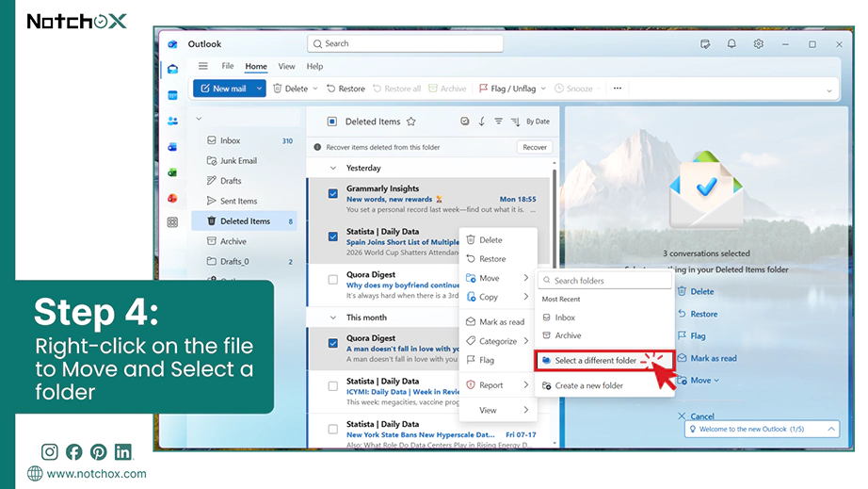Collapse the account folder list chevron
Screen dimensions: 868x489
click(x=199, y=119)
